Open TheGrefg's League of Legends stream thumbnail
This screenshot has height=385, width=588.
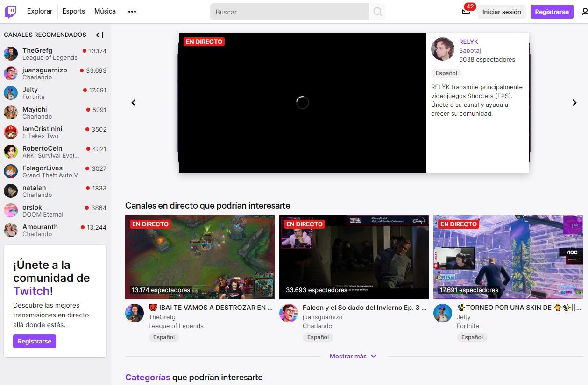pyautogui.click(x=200, y=257)
